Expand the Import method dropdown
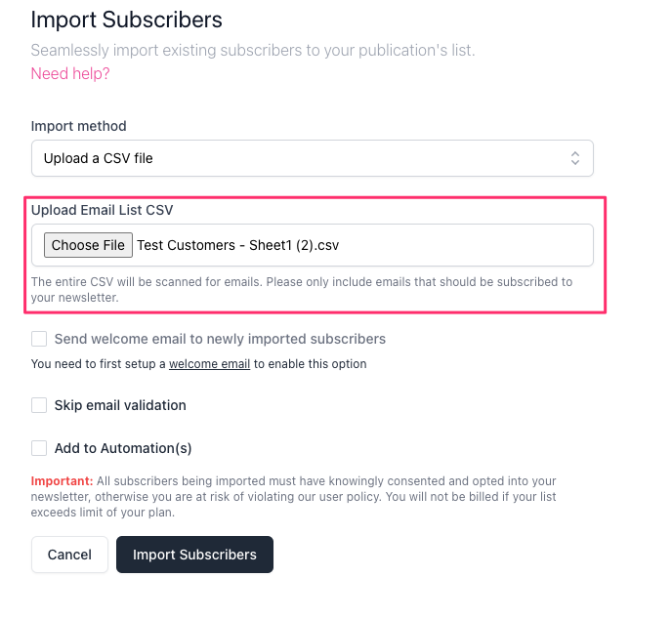Image resolution: width=672 pixels, height=618 pixels. click(x=312, y=158)
